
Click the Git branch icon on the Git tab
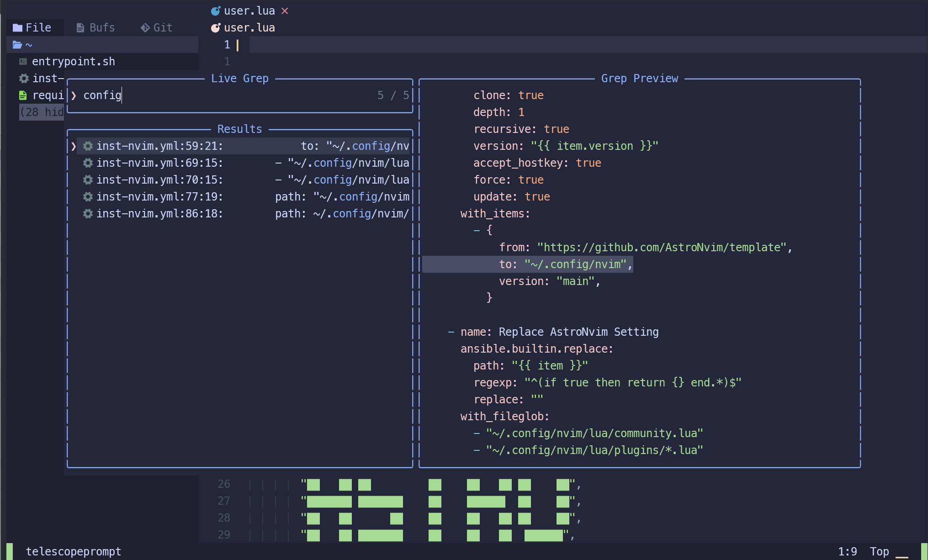144,27
